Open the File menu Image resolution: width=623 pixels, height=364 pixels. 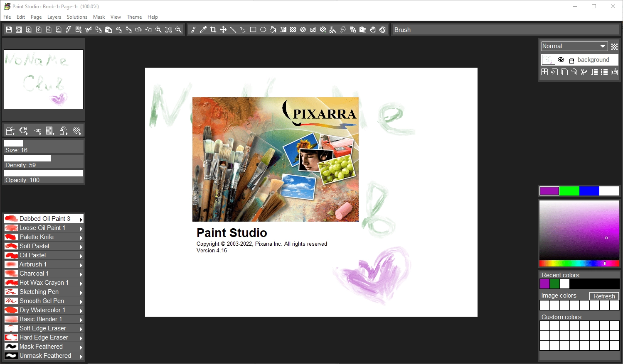(x=7, y=17)
